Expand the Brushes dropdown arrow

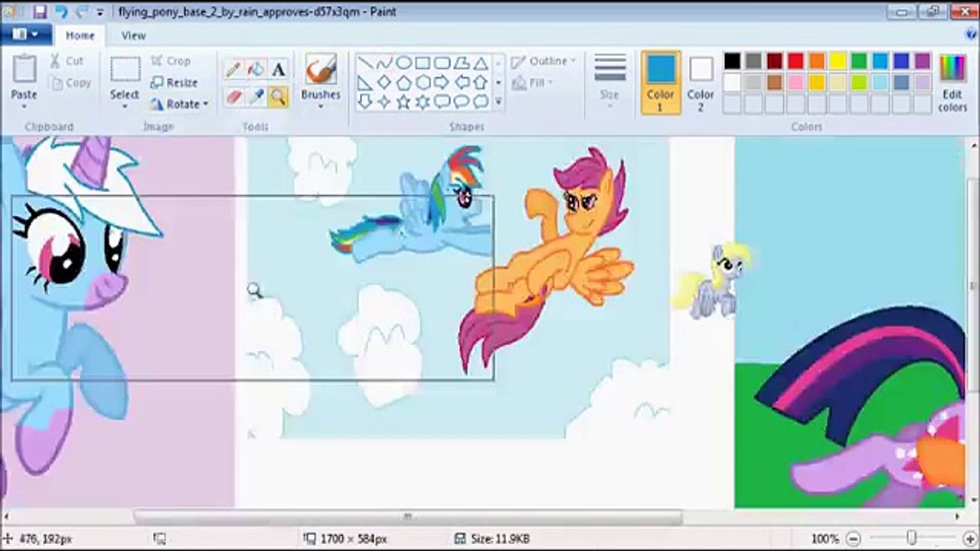[321, 107]
